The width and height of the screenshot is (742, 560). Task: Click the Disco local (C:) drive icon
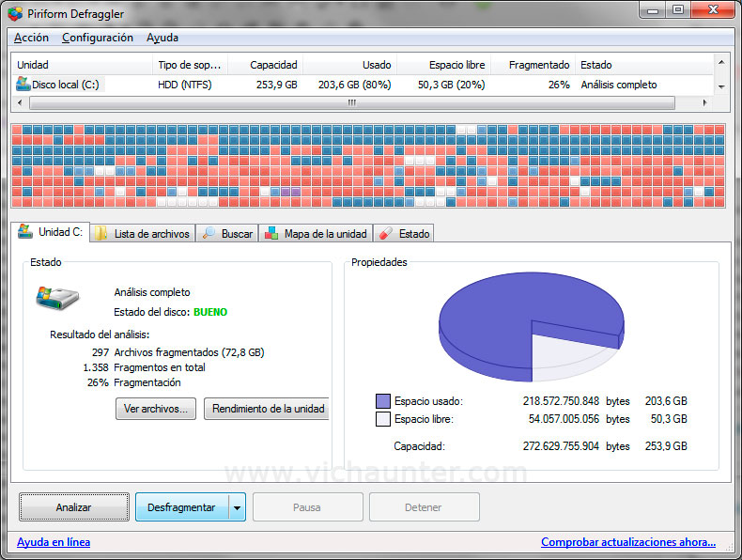(23, 84)
